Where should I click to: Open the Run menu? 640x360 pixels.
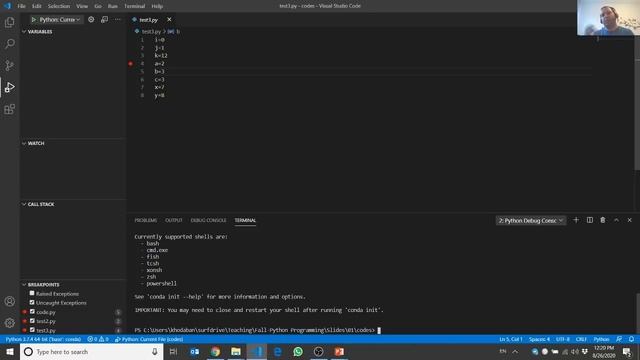pos(113,6)
